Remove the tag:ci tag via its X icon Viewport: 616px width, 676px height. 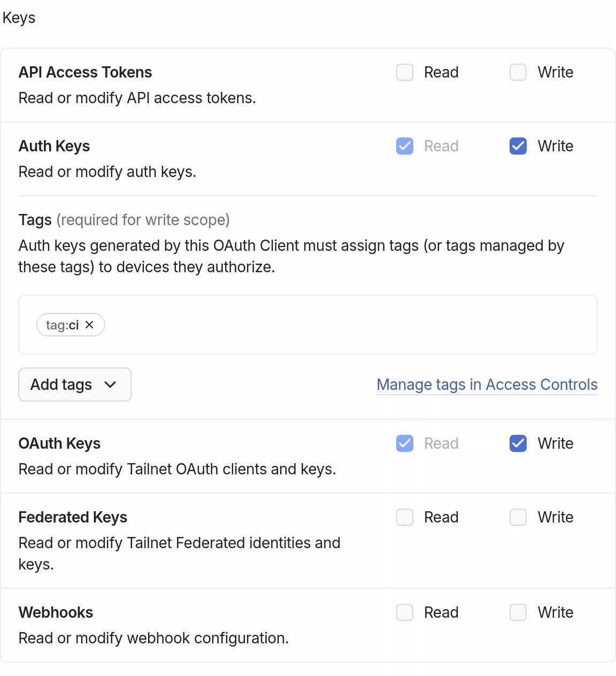89,325
